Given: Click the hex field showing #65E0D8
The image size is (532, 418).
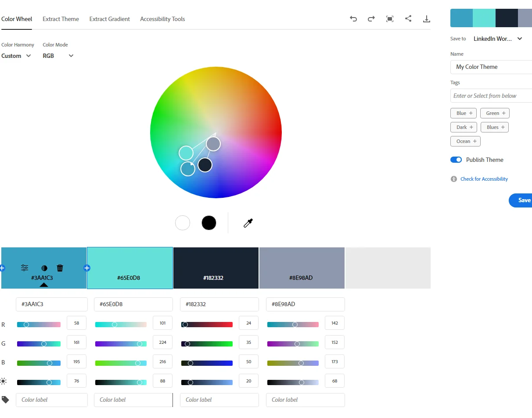Looking at the screenshot, I should tap(133, 304).
